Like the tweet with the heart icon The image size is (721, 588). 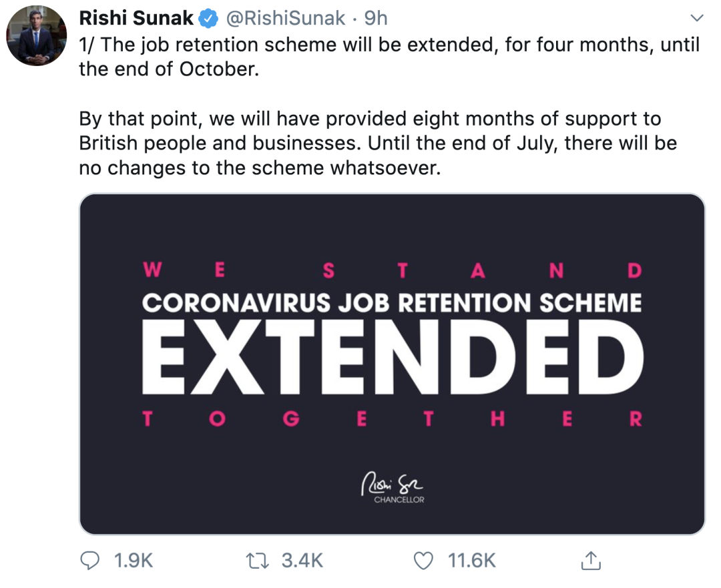(423, 561)
